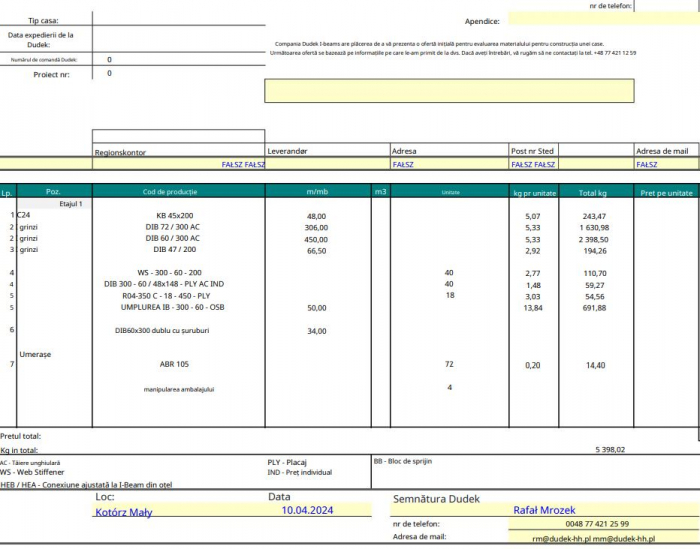Click the 'ABR 105' product cell
This screenshot has height=549, width=700.
(174, 365)
